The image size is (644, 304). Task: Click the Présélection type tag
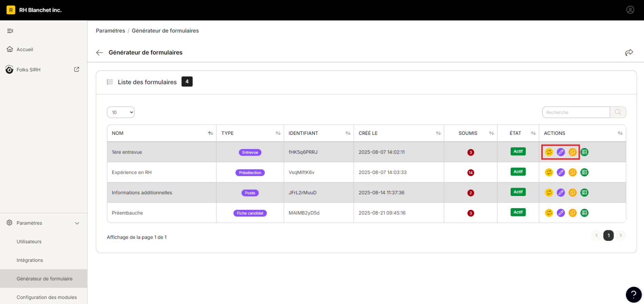[x=250, y=173]
